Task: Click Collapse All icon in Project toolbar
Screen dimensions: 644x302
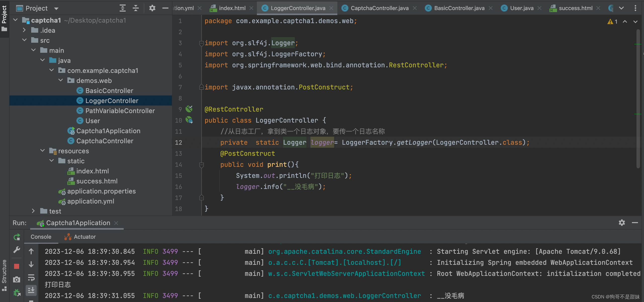Action: pos(136,8)
